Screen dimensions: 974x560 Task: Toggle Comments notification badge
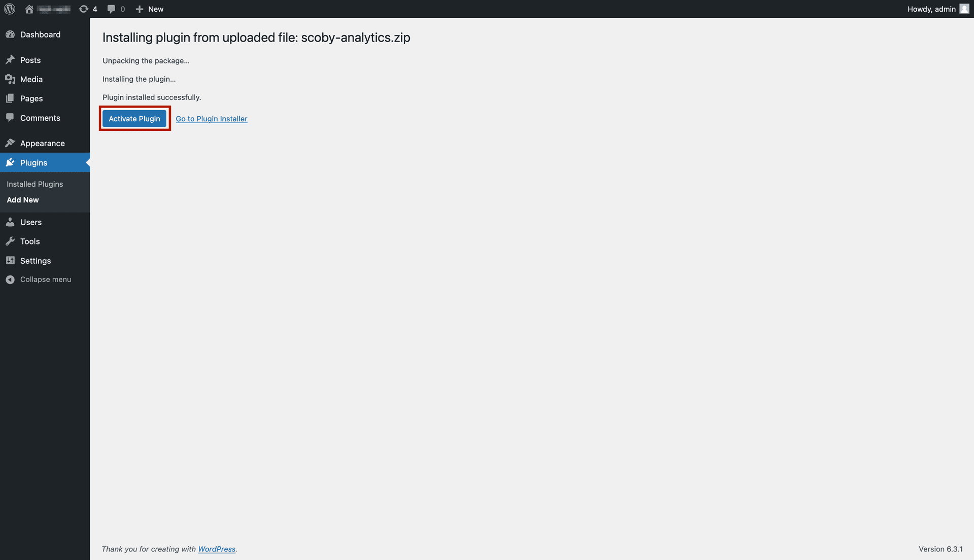point(116,9)
